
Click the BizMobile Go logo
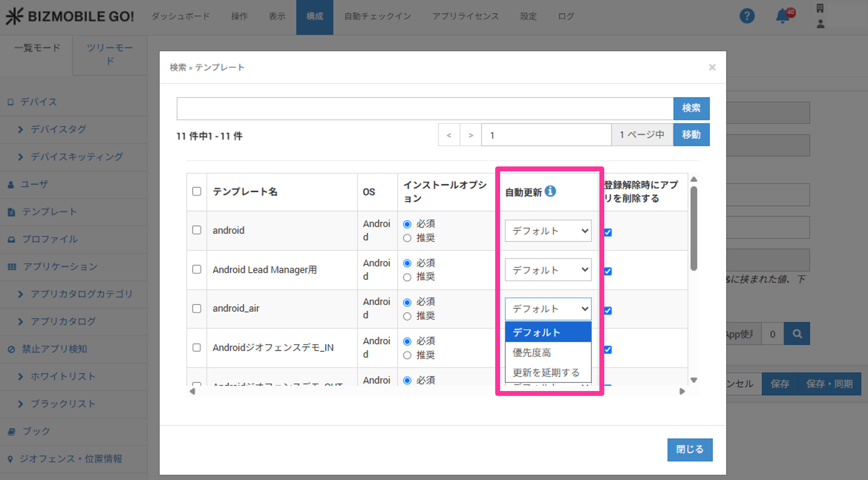(69, 16)
